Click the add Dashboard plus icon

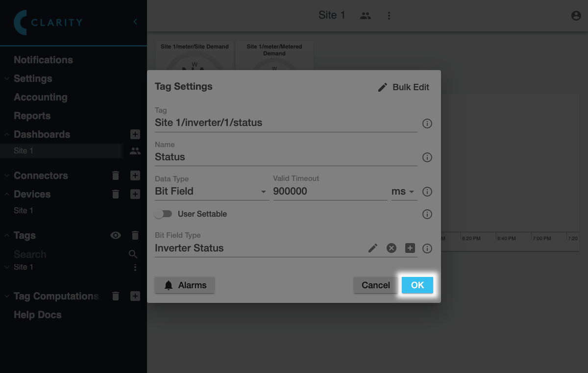(135, 134)
